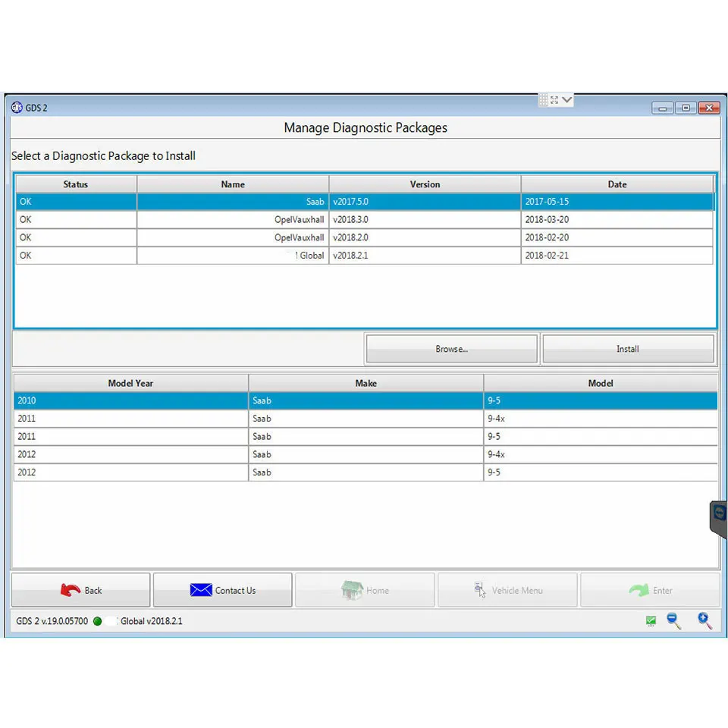Select the OpelVauxhall v2018.2.0 package row
728x728 pixels.
click(365, 237)
